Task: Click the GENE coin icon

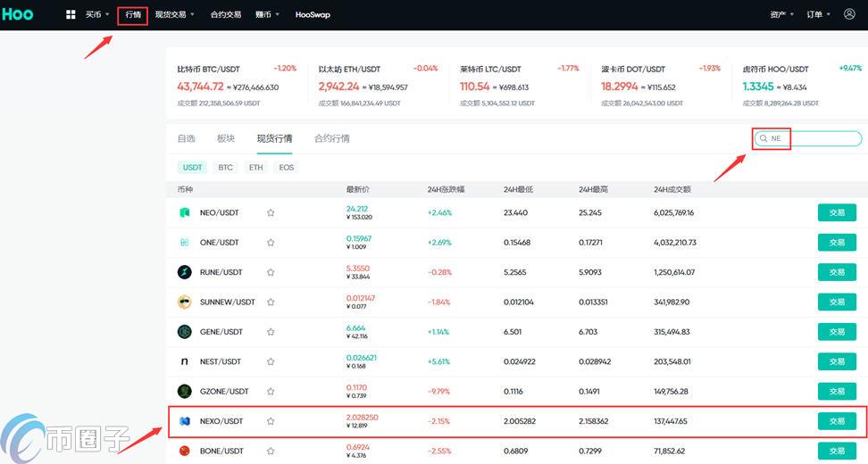Action: coord(184,332)
